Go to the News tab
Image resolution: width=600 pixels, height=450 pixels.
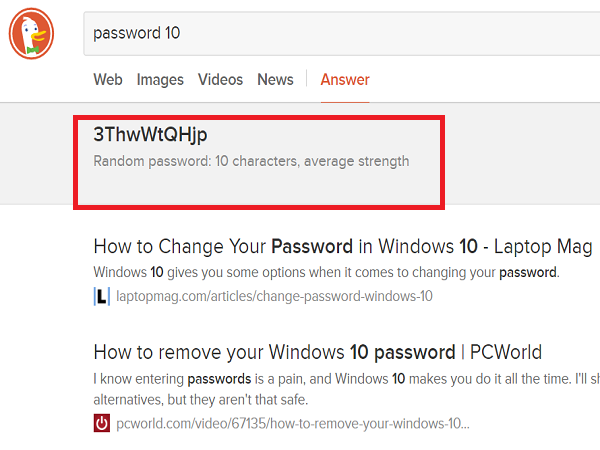pyautogui.click(x=276, y=80)
